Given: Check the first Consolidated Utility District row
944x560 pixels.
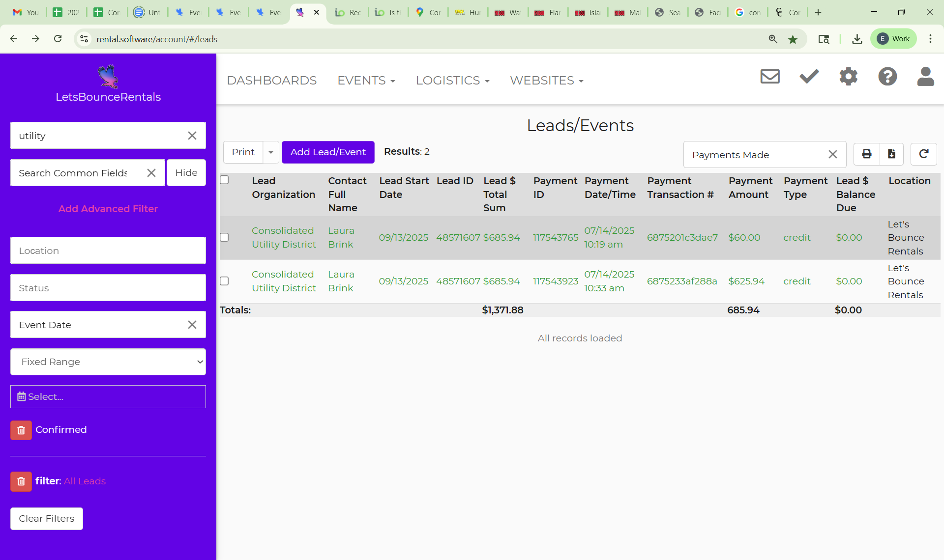Looking at the screenshot, I should [224, 237].
